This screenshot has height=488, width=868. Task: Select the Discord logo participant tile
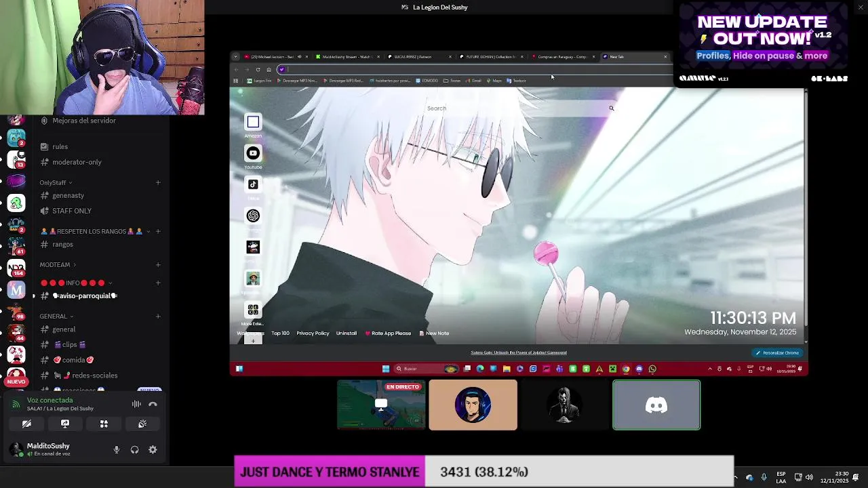click(656, 405)
